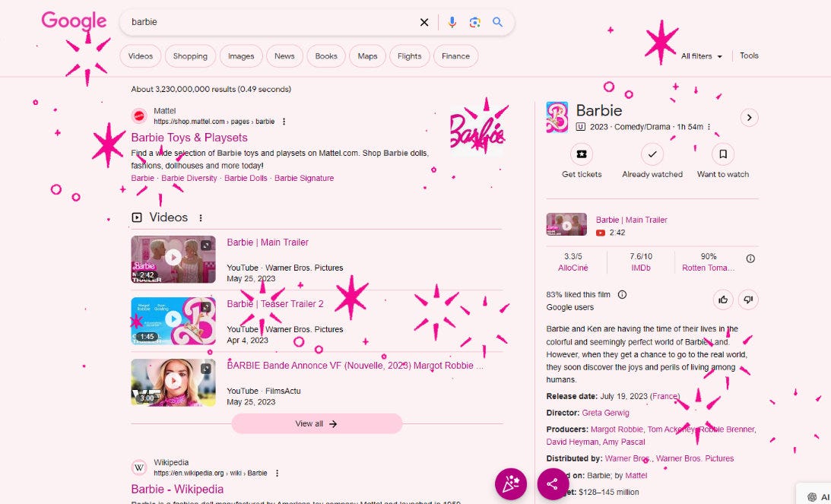Click the party popper celebration button
This screenshot has height=504, width=831.
[x=511, y=484]
